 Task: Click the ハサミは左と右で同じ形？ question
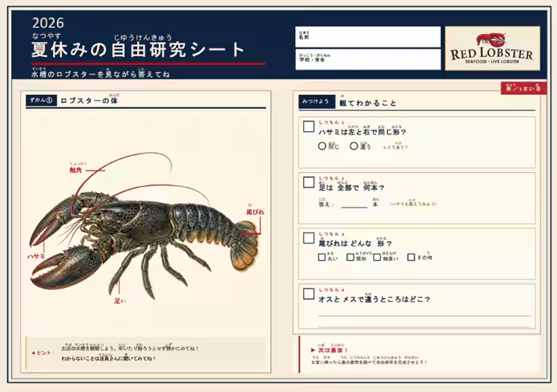point(362,132)
